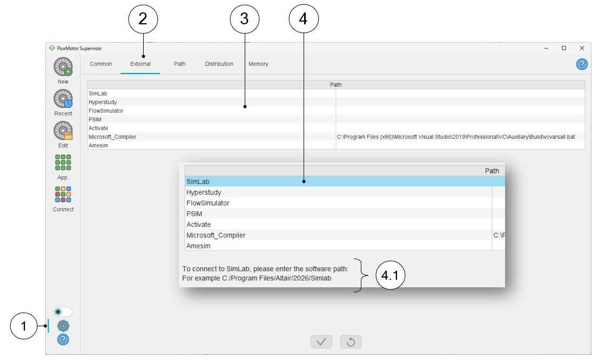The height and width of the screenshot is (364, 605).
Task: Open the Memory tab
Action: [x=259, y=64]
